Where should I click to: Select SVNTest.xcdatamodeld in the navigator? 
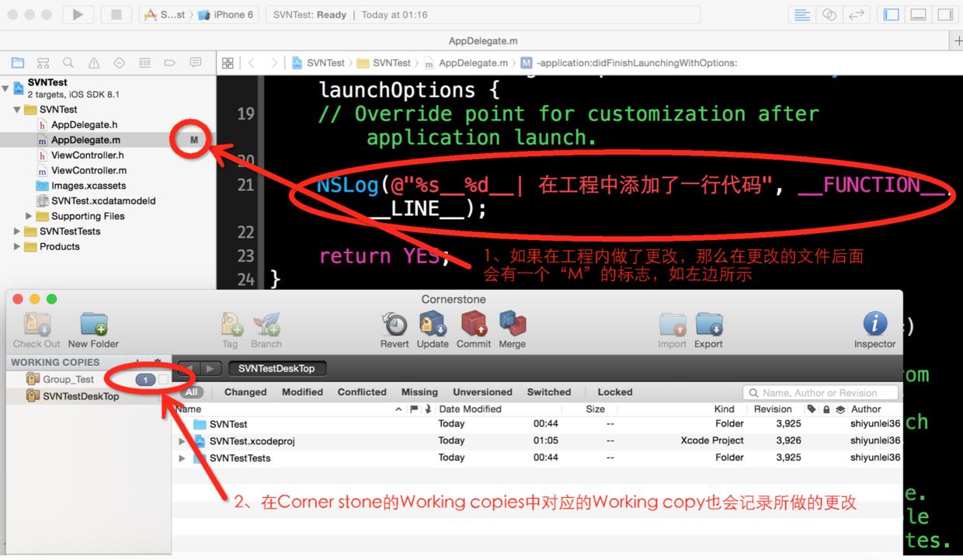point(103,200)
